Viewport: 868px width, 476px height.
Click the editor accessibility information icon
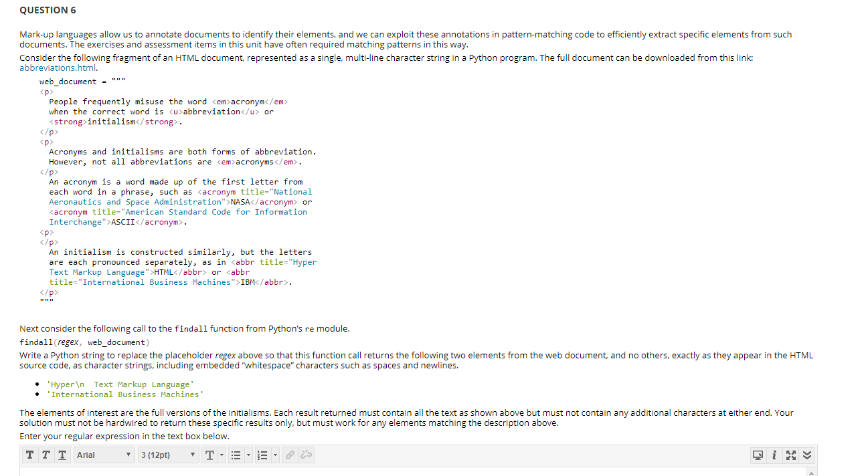coord(774,455)
